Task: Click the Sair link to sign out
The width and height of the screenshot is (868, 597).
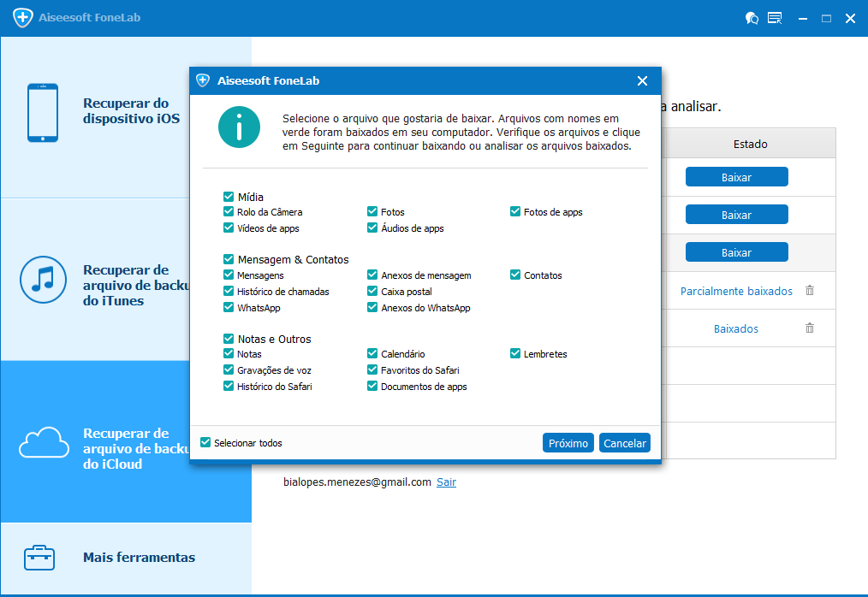Action: [x=446, y=482]
